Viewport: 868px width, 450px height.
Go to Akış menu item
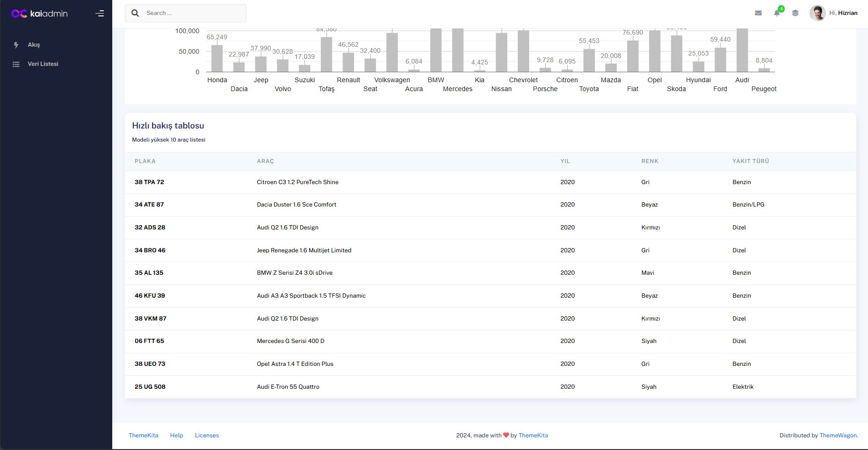tap(34, 45)
